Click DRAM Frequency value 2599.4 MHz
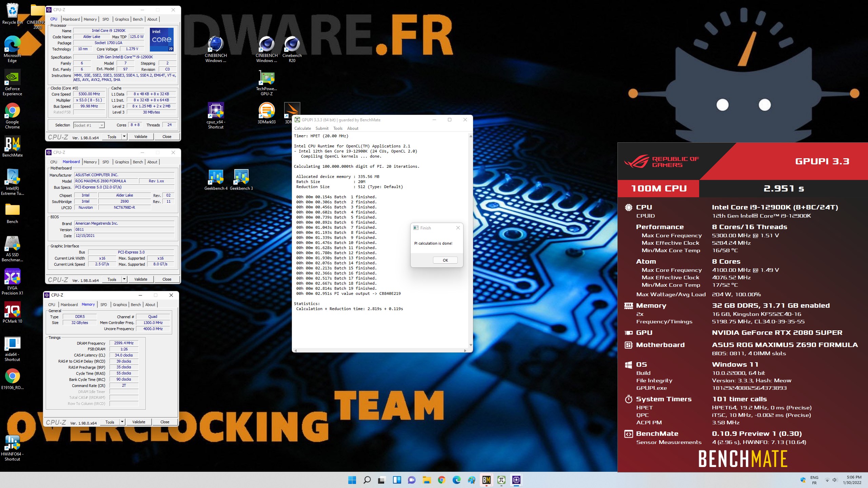868x488 pixels. pyautogui.click(x=124, y=343)
